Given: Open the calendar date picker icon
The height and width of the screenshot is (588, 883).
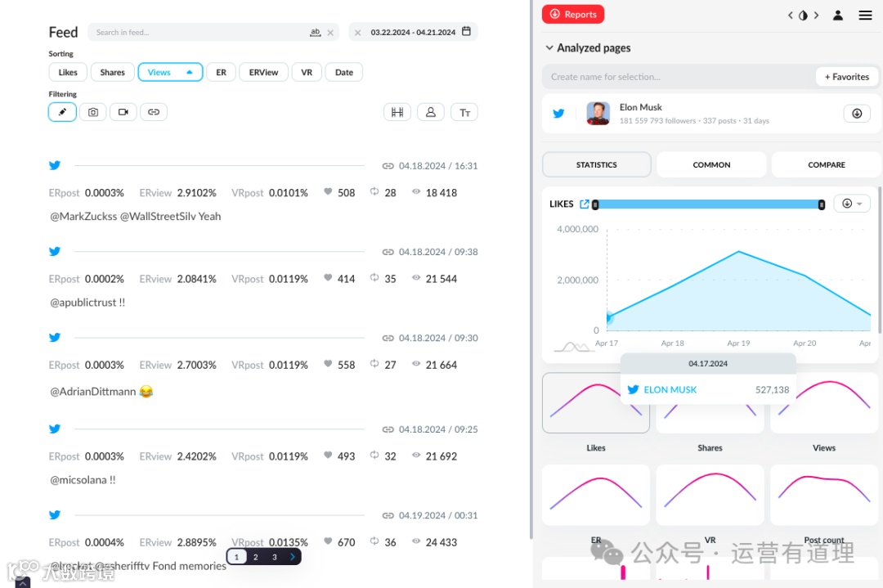Looking at the screenshot, I should click(x=466, y=32).
